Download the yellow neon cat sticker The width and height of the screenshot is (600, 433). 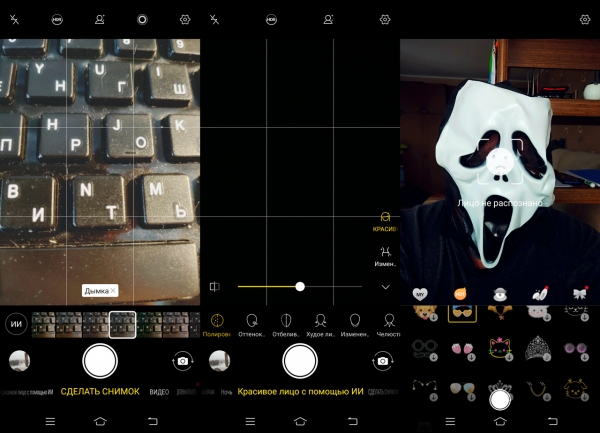pyautogui.click(x=500, y=348)
